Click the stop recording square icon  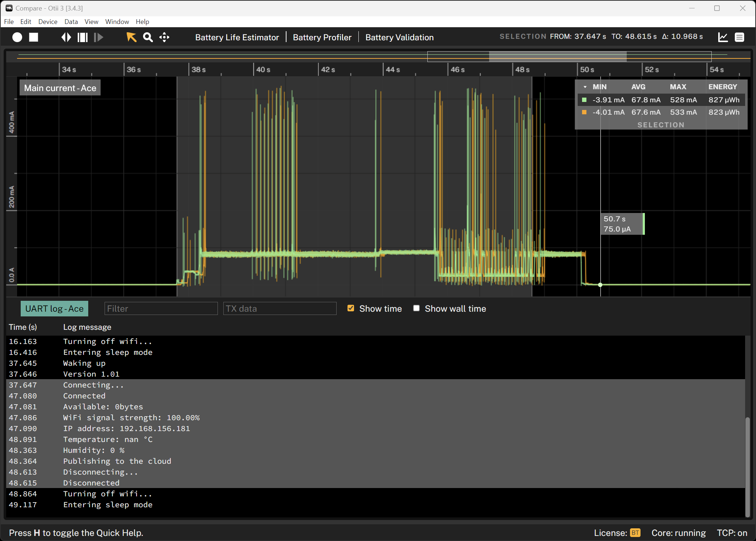click(x=34, y=37)
